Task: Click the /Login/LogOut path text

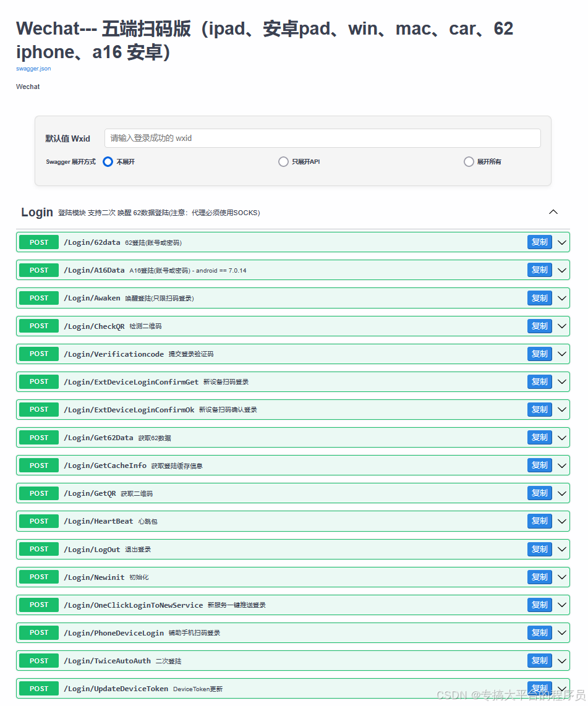Action: [92, 550]
